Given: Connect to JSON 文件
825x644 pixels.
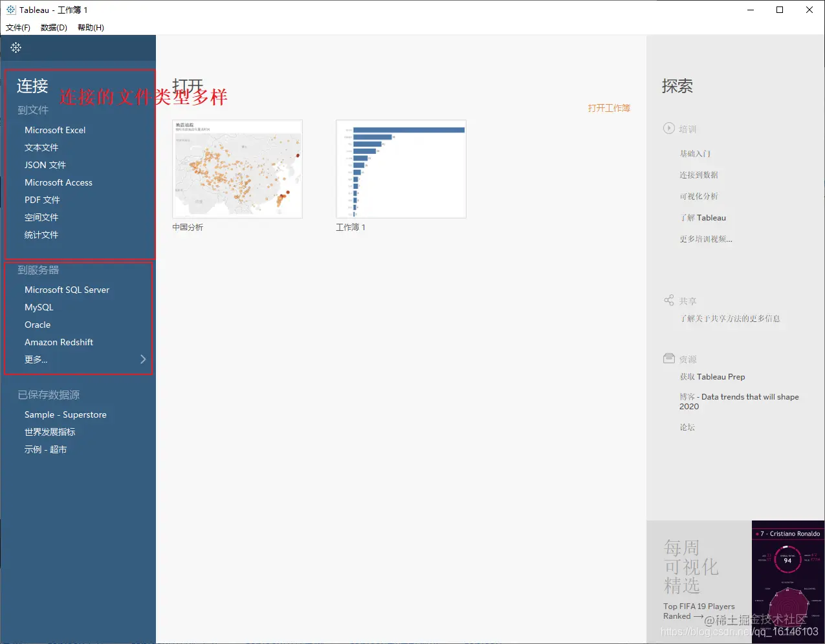Looking at the screenshot, I should pyautogui.click(x=45, y=165).
